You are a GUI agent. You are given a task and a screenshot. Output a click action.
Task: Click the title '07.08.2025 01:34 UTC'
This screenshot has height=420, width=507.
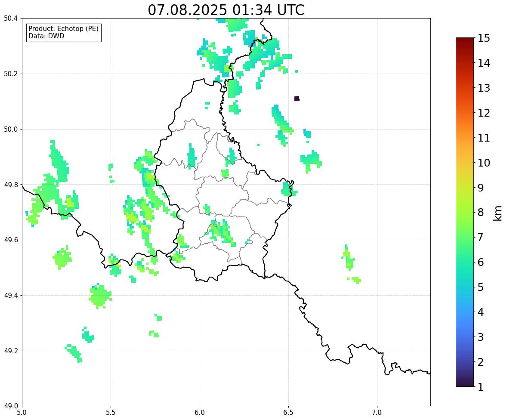pos(226,10)
